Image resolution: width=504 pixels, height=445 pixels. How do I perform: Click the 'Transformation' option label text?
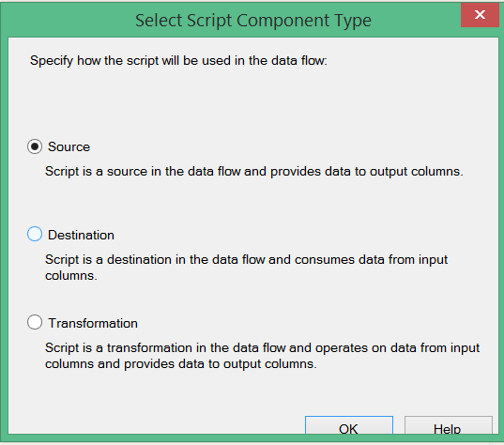tap(93, 323)
